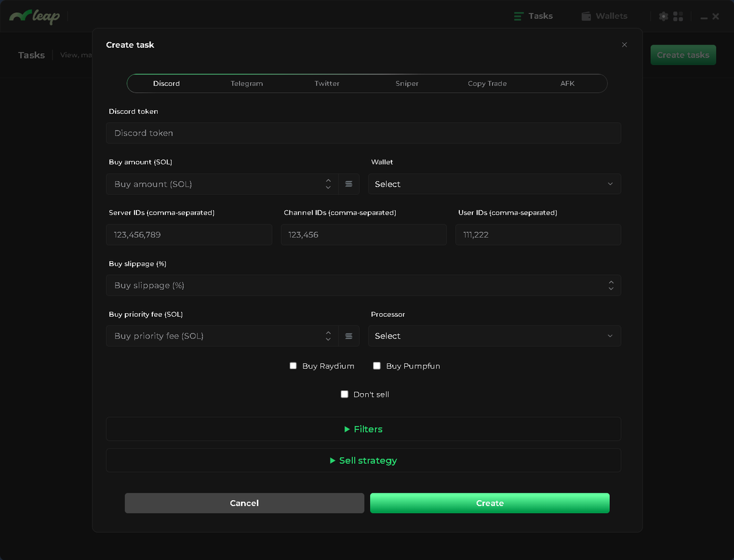Click the Channel IDs input field
This screenshot has width=734, height=560.
point(363,235)
